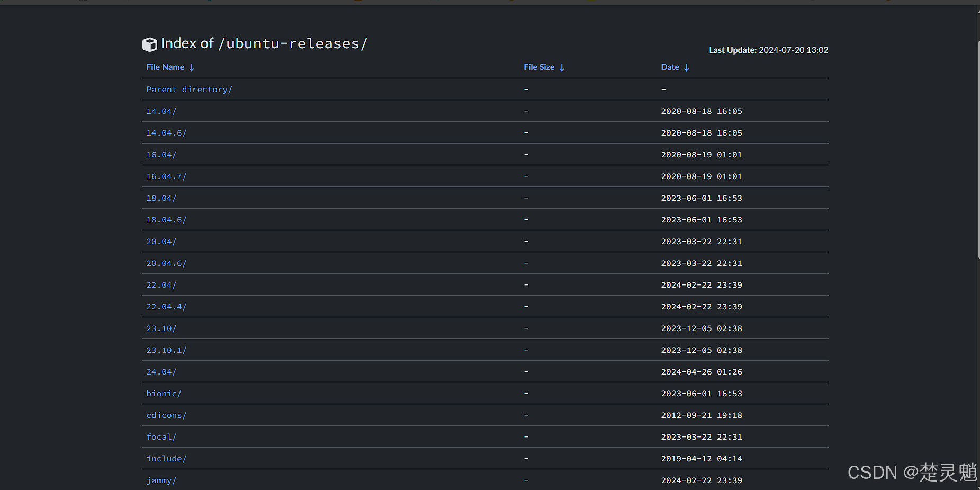Open the 18.04/ folder
Image resolution: width=980 pixels, height=490 pixels.
tap(161, 198)
